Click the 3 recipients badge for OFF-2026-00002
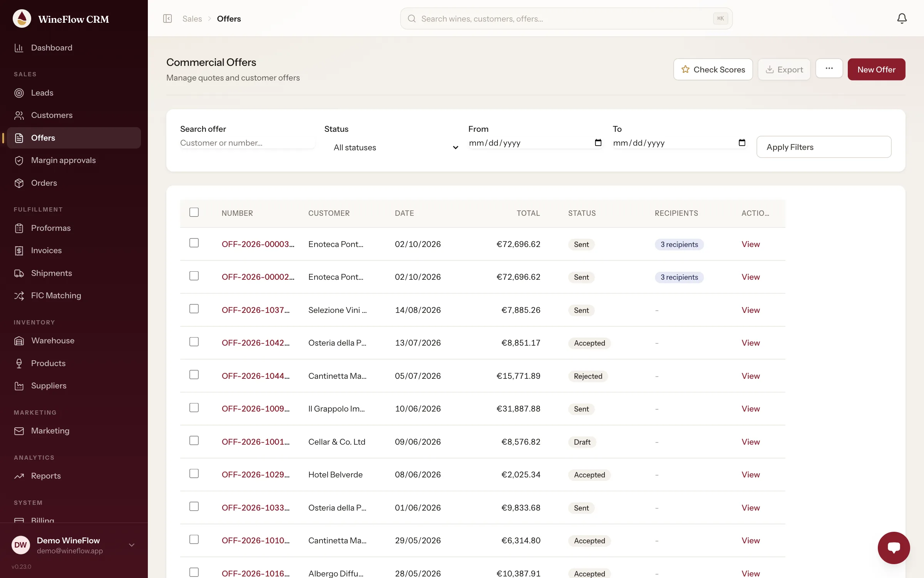The height and width of the screenshot is (578, 924). [679, 277]
